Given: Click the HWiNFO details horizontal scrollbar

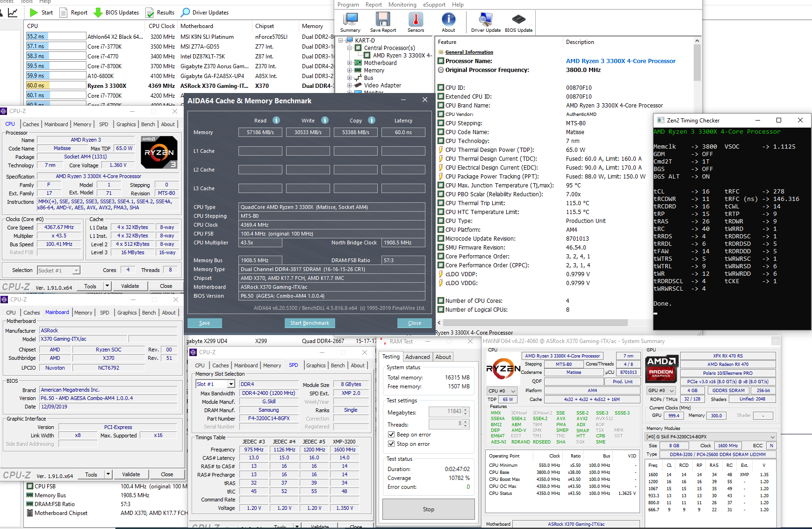Looking at the screenshot, I should point(535,322).
